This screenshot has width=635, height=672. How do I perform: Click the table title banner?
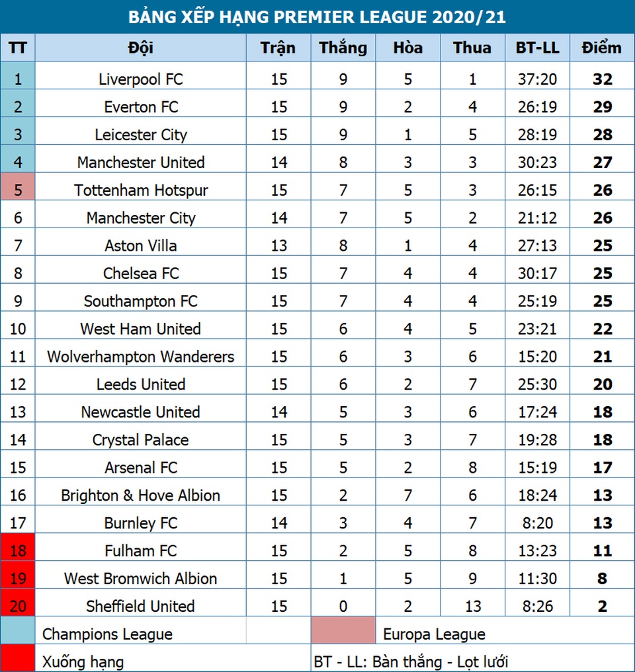[x=317, y=17]
